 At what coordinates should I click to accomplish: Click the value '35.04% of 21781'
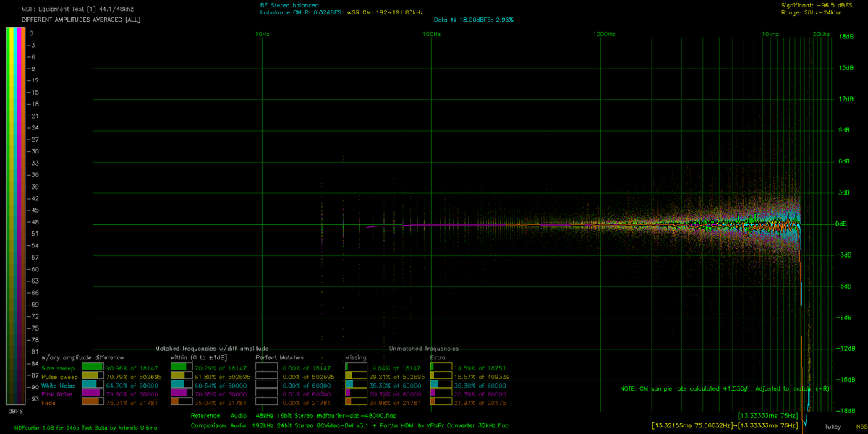pyautogui.click(x=221, y=403)
